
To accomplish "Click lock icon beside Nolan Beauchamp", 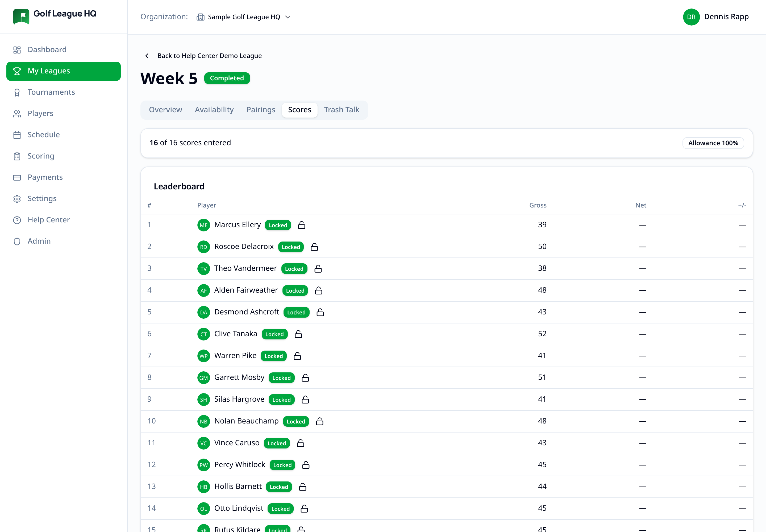I will [320, 421].
